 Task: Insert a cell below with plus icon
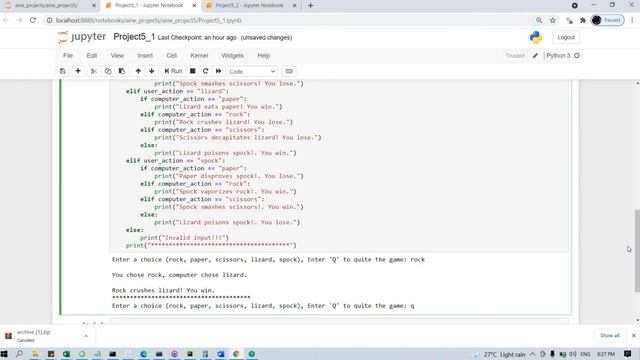(78, 71)
